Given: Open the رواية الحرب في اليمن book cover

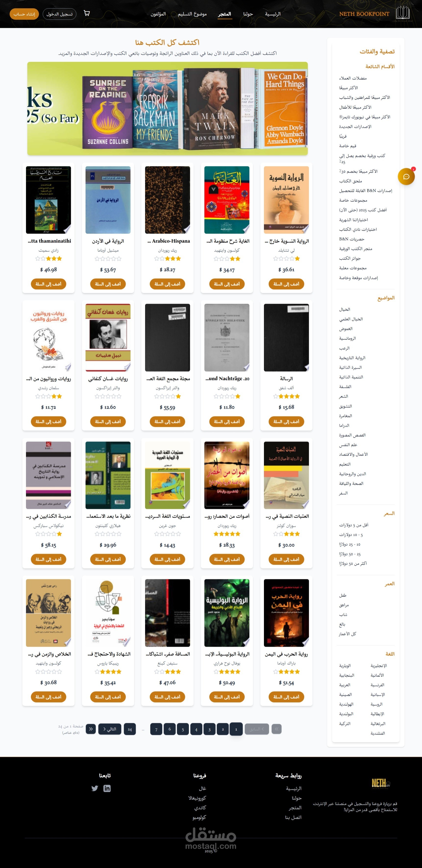Looking at the screenshot, I should pos(286,613).
